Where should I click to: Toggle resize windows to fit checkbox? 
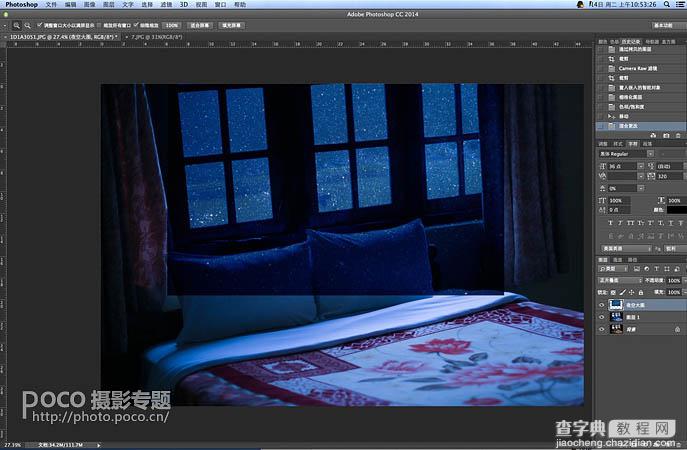click(x=39, y=25)
